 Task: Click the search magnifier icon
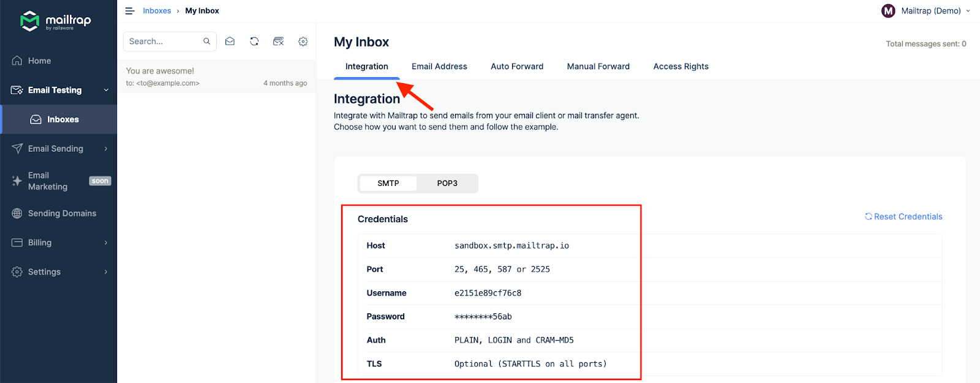pos(207,42)
